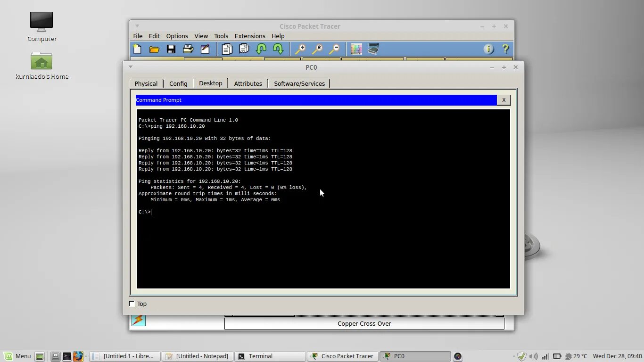
Task: Open the Tools menu
Action: [221, 36]
